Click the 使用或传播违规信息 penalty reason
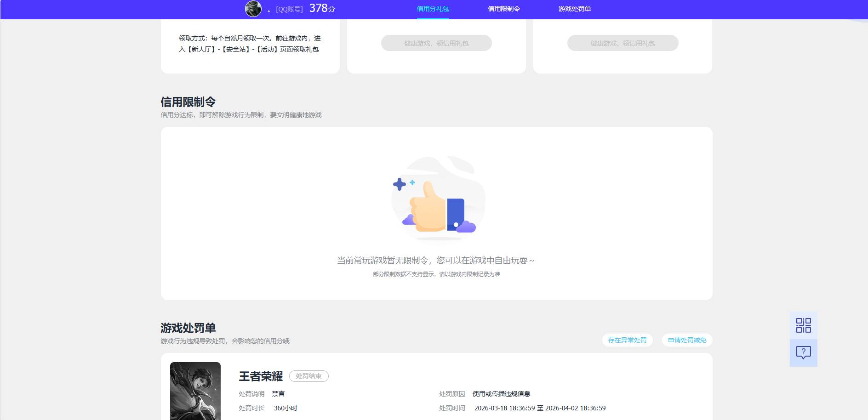868x420 pixels. (501, 394)
